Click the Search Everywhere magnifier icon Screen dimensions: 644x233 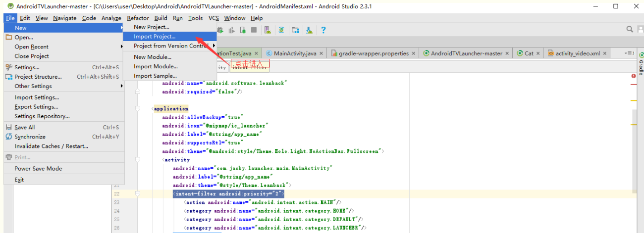point(630,29)
